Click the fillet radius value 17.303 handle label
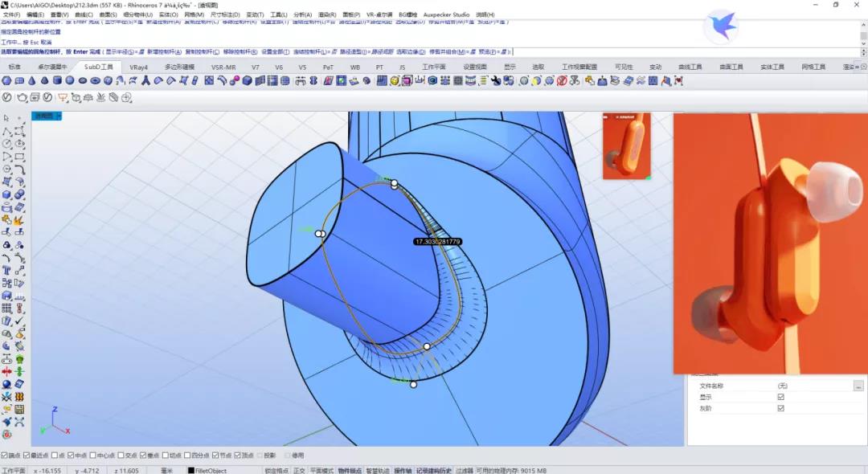The height and width of the screenshot is (474, 868). click(x=437, y=242)
